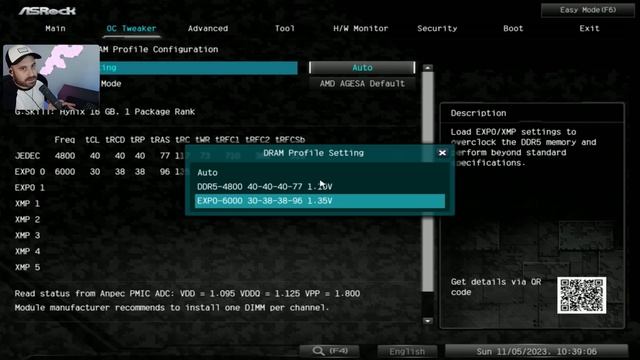Viewport: 640px width, 360px height.
Task: Click scrollbar up arrow
Action: [x=428, y=68]
